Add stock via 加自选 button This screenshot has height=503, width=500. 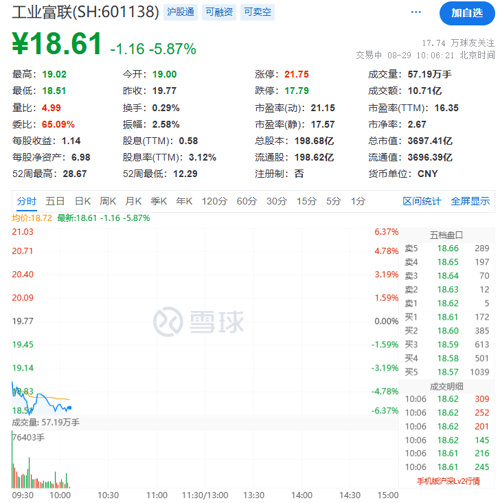coord(467,13)
